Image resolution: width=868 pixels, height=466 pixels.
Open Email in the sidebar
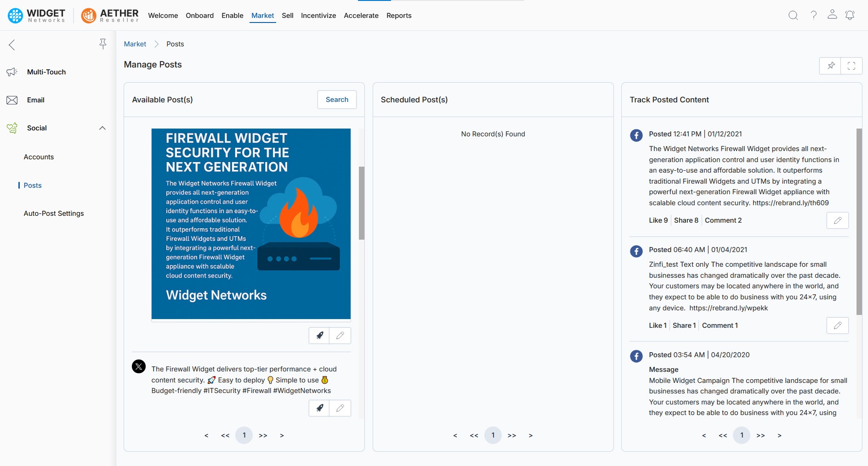36,100
